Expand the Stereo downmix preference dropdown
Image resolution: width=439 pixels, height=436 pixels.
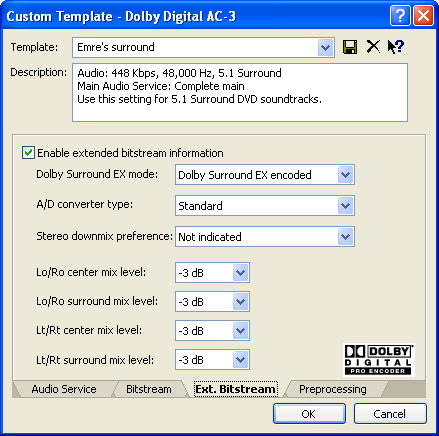(345, 237)
